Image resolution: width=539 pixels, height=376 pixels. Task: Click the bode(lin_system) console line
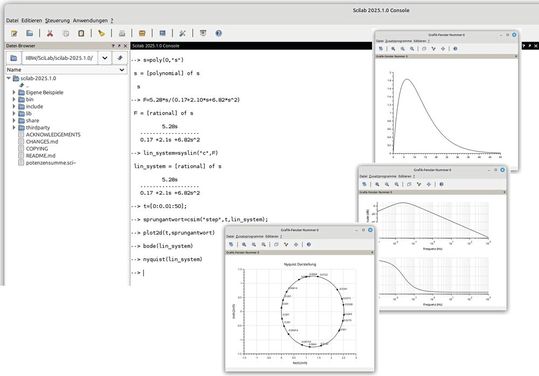pos(168,246)
